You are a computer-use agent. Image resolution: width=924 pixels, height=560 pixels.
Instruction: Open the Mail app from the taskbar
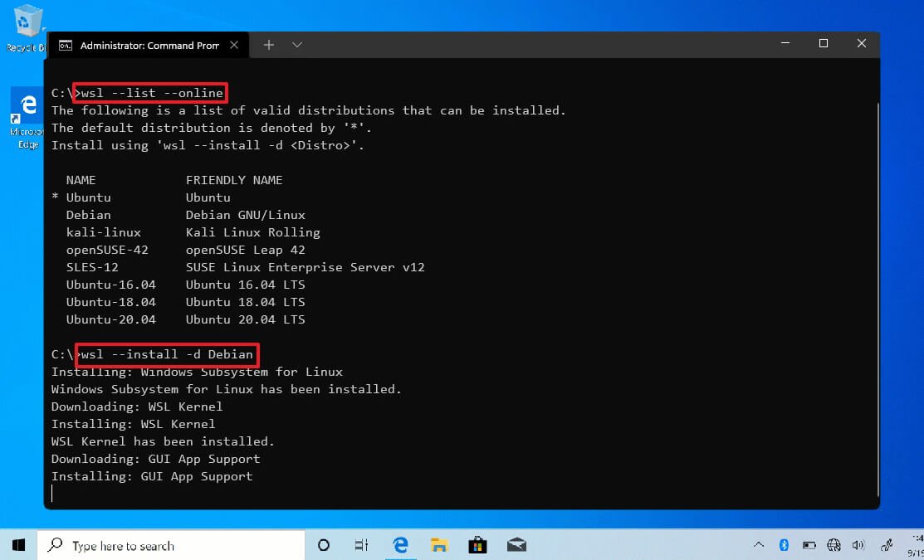click(517, 545)
